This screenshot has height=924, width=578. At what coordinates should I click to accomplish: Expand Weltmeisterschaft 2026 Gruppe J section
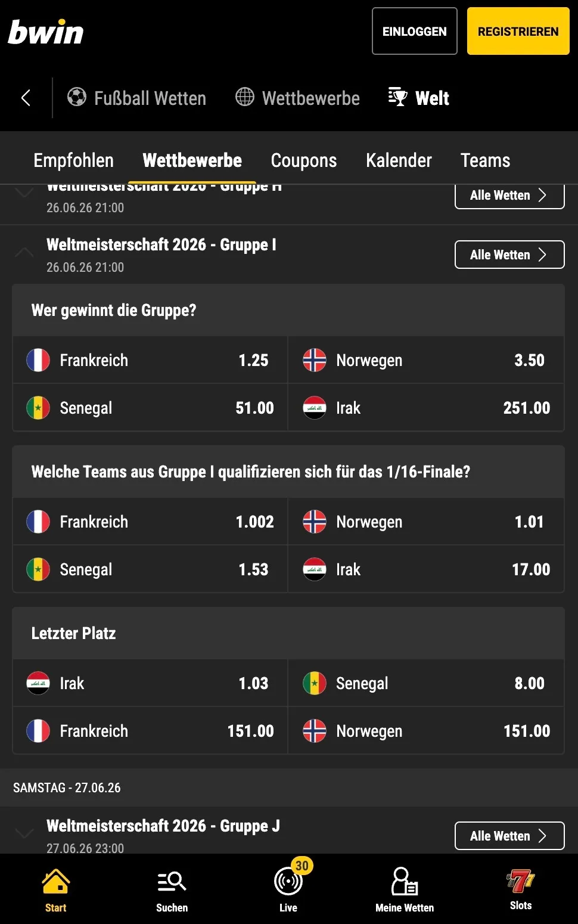point(24,833)
